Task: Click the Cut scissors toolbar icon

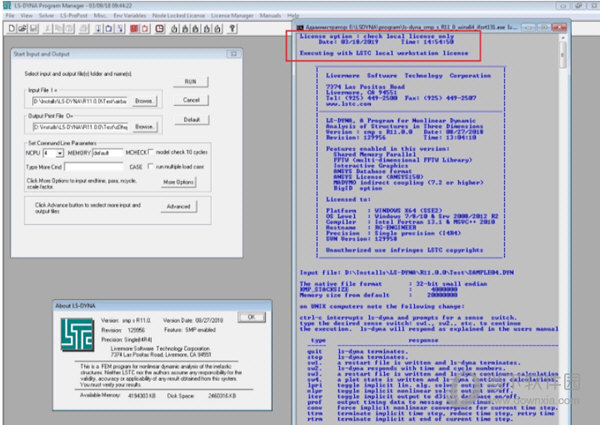Action: click(x=48, y=29)
